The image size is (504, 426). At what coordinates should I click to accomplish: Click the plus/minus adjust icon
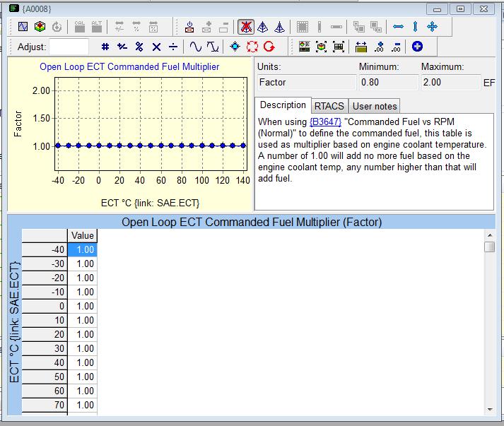click(122, 47)
